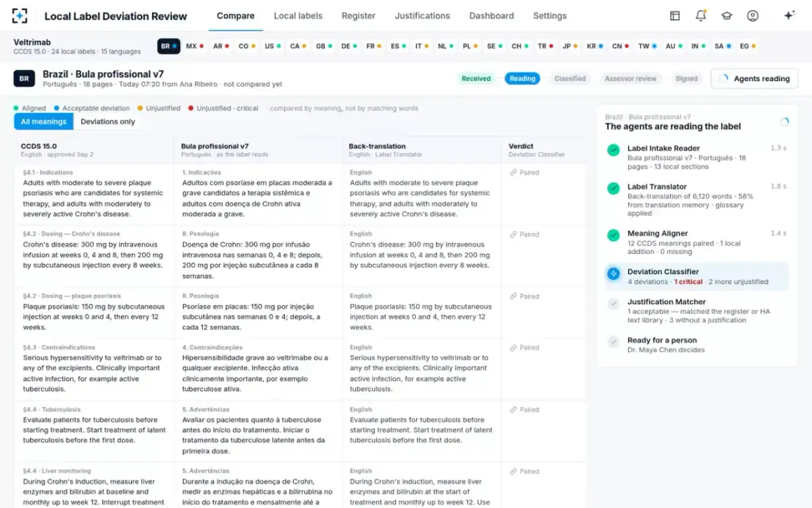Select the Classified stage pill
This screenshot has height=508, width=812.
[570, 79]
